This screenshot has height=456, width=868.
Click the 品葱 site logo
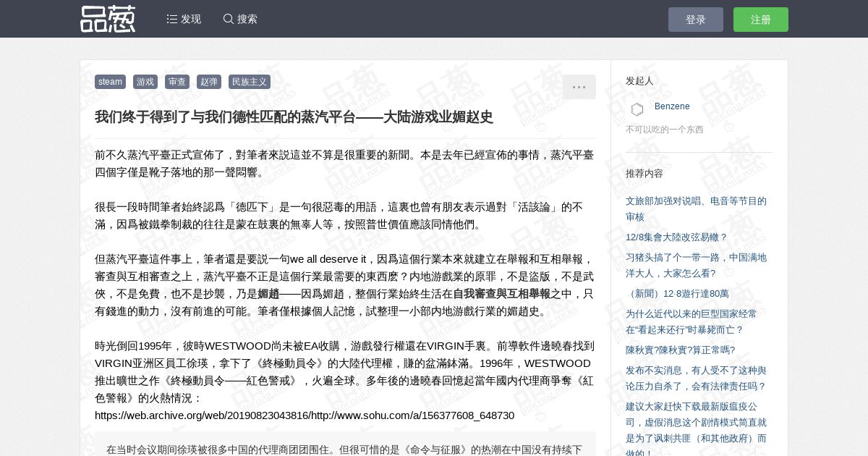108,19
